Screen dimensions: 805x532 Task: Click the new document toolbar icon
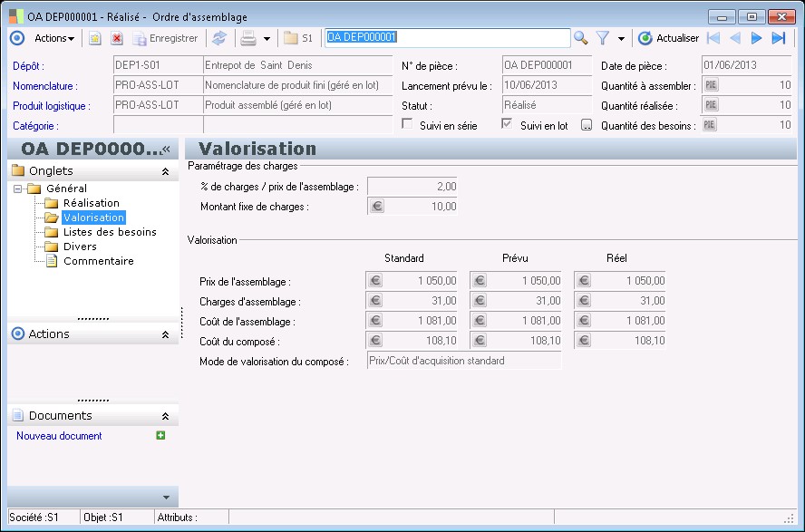[94, 38]
